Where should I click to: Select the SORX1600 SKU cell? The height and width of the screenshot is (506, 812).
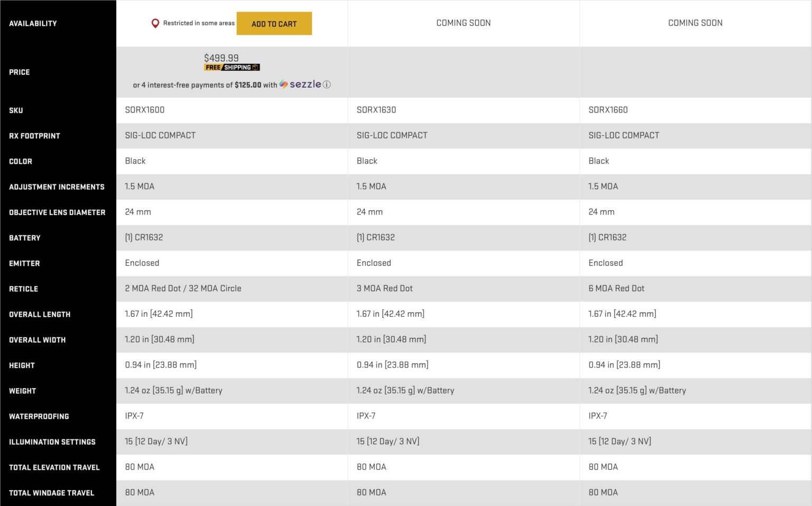click(144, 110)
